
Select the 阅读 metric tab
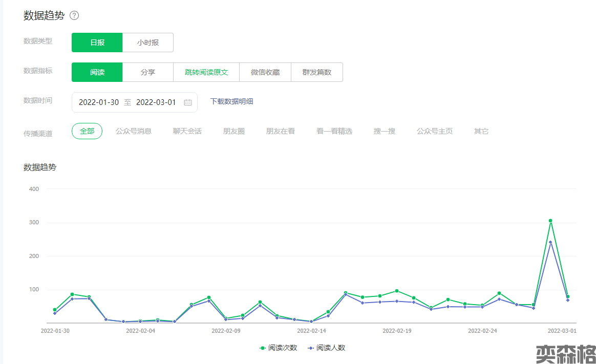[x=97, y=72]
